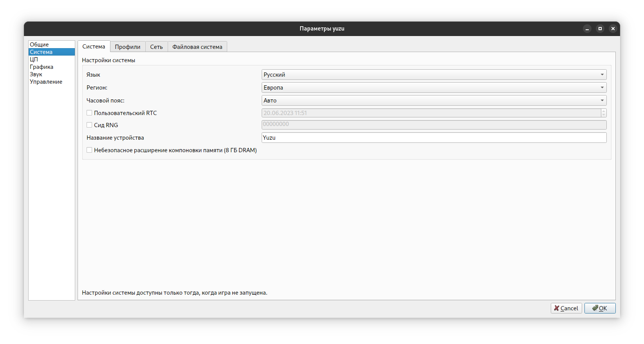The image size is (644, 344).
Task: Confirm settings with the OK button
Action: point(600,308)
